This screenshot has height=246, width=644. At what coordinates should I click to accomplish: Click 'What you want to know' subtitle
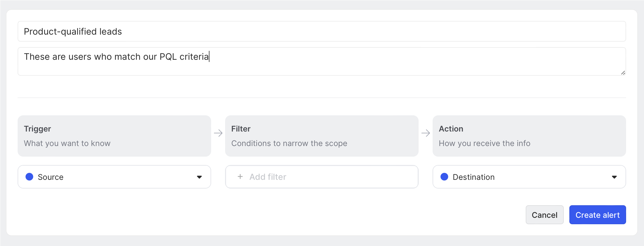pos(67,144)
